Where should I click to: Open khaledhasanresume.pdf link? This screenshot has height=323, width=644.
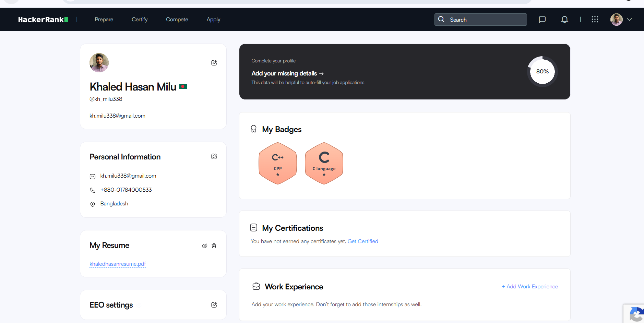click(118, 264)
